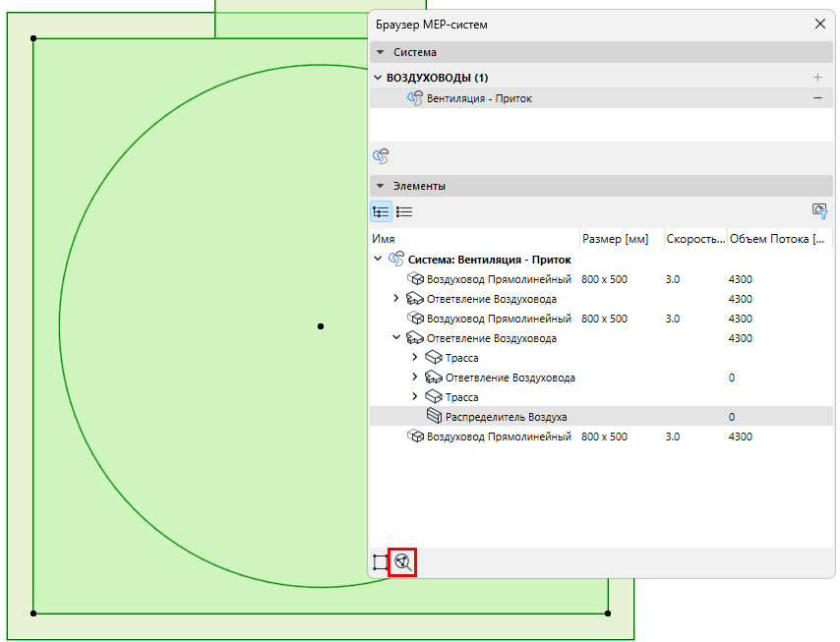
Task: Click speed 3.0 in last duct row
Action: (x=673, y=437)
